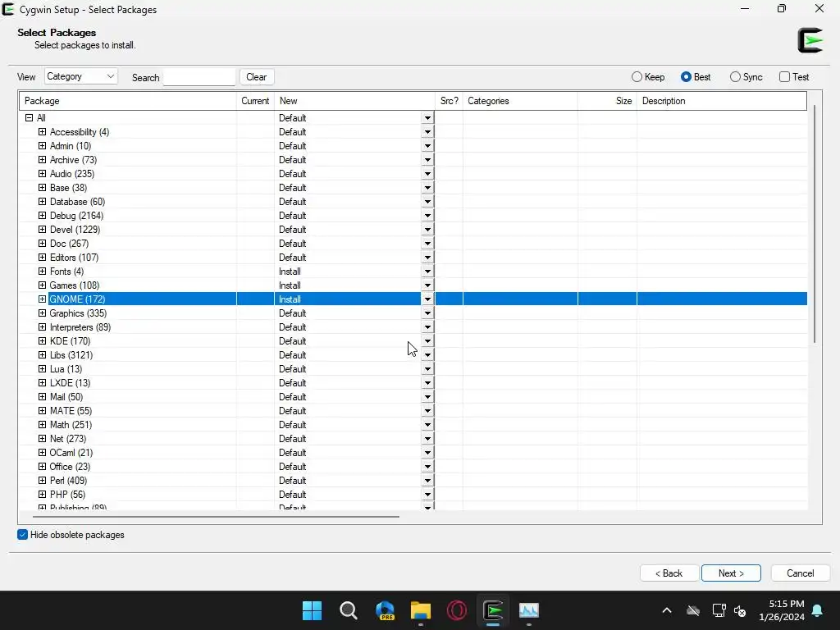The width and height of the screenshot is (840, 630).
Task: Expand the Net (273) category
Action: tap(43, 438)
